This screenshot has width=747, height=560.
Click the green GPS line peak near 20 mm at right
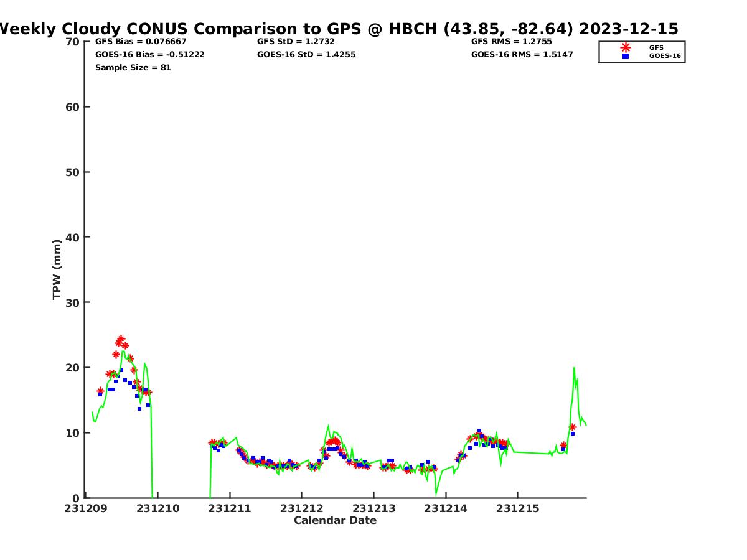[574, 368]
